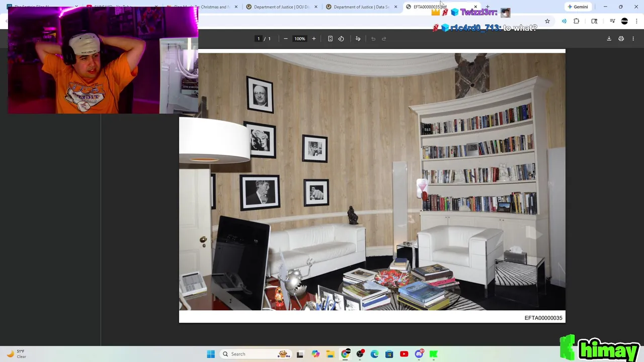Open the Chrome profile avatar
The width and height of the screenshot is (644, 362).
tap(624, 21)
